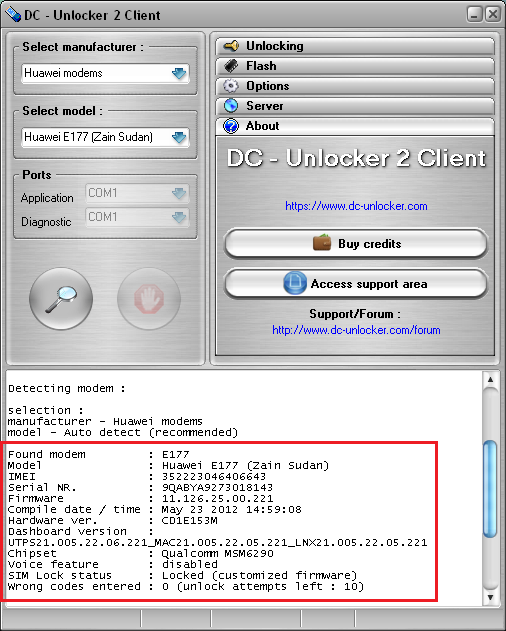
Task: Click the globe icon beside Server
Action: point(231,105)
